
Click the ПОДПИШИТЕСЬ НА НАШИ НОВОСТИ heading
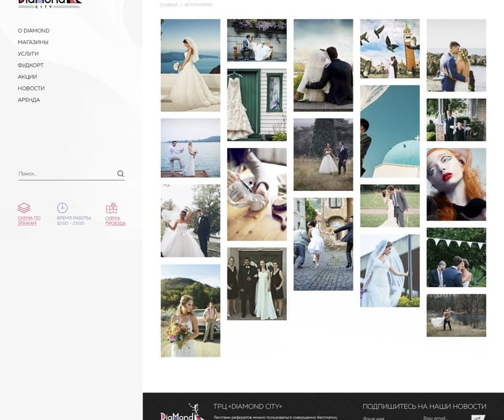click(424, 406)
